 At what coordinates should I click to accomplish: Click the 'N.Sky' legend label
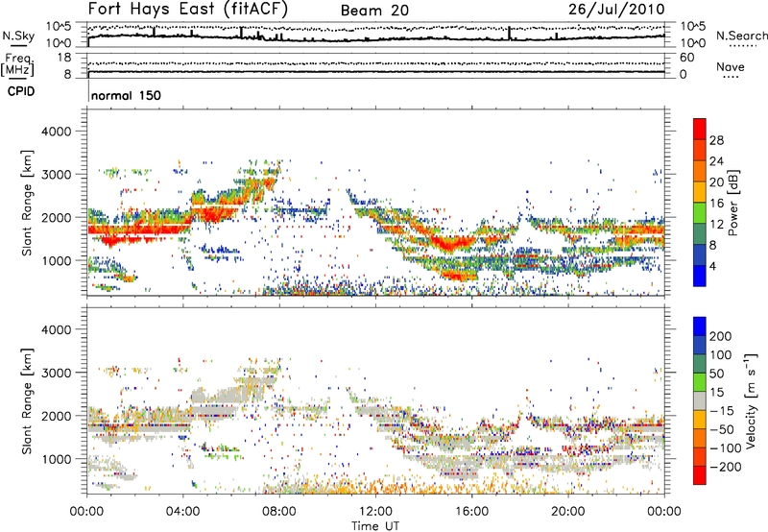click(18, 36)
